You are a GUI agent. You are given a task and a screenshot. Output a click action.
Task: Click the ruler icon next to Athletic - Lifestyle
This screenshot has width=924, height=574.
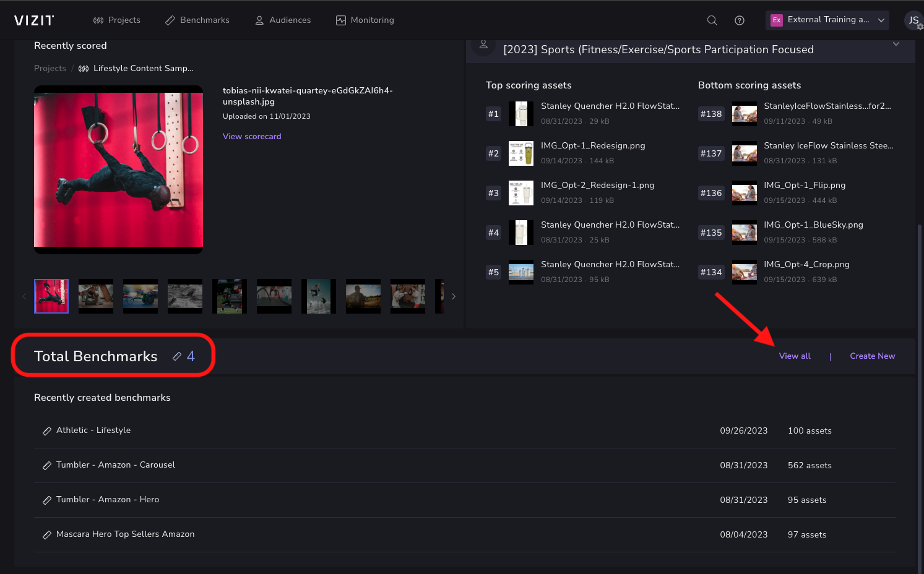[47, 431]
